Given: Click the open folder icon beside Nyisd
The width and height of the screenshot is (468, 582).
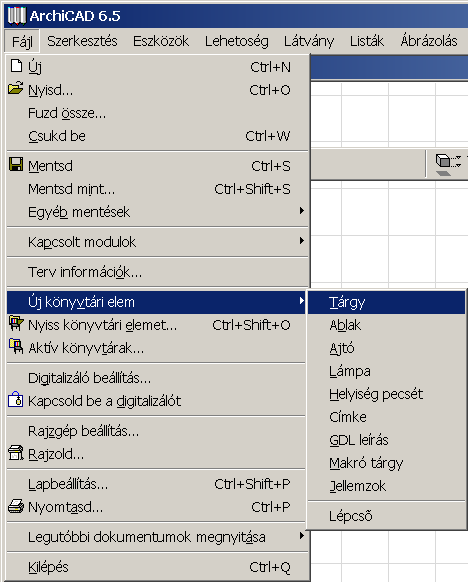Looking at the screenshot, I should point(16,89).
